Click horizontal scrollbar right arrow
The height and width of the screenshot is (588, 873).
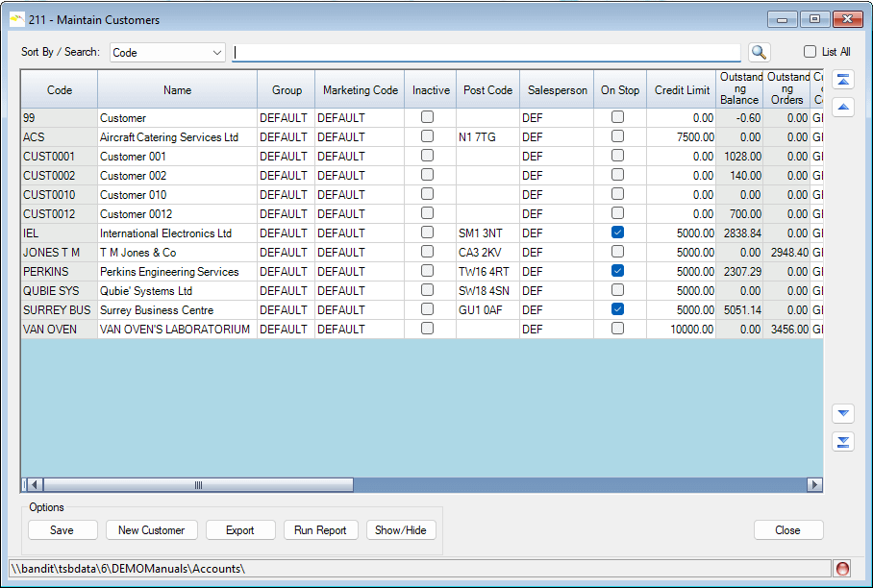814,485
